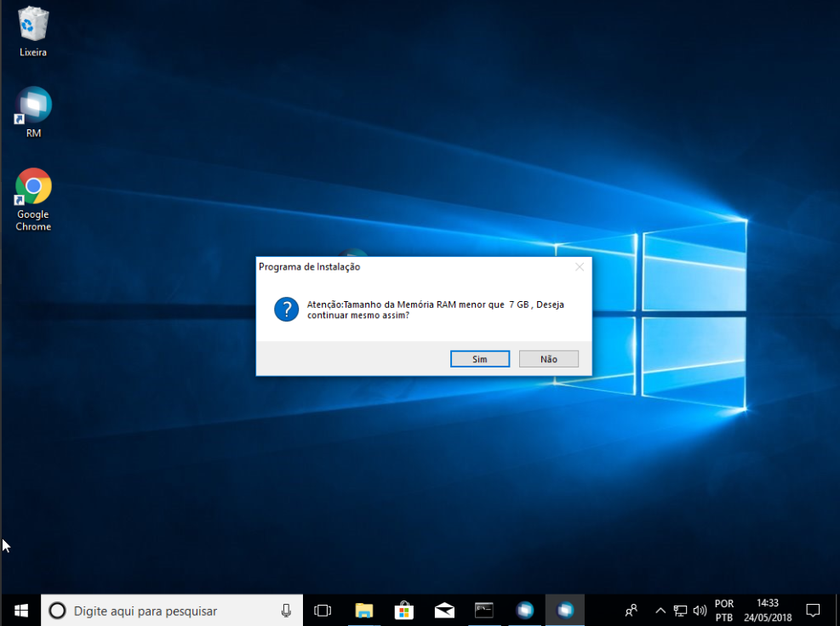Select the RM desktop shortcut

coord(33,112)
